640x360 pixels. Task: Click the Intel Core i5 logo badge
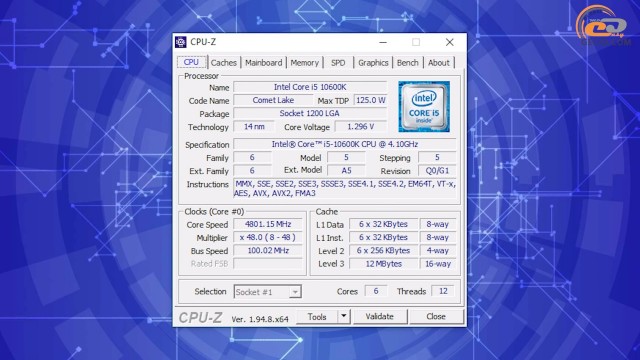click(x=424, y=107)
